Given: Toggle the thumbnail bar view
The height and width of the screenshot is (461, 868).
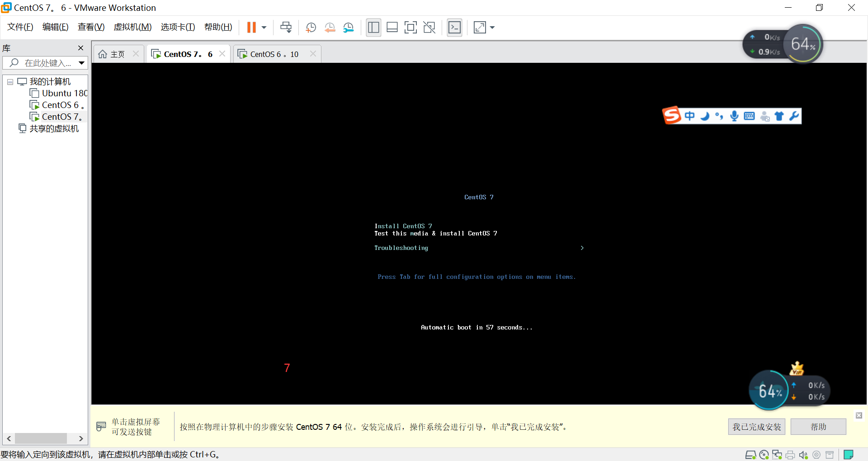Looking at the screenshot, I should (x=392, y=28).
